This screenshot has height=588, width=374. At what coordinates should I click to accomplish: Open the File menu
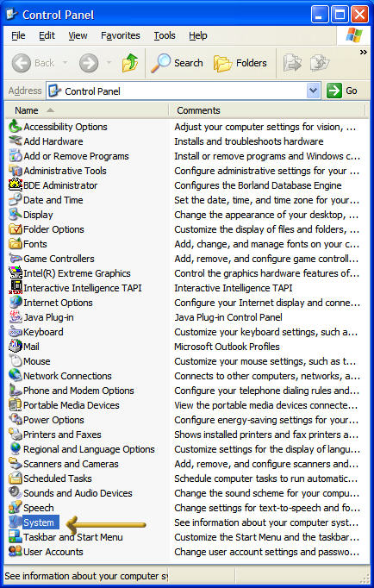pos(18,35)
